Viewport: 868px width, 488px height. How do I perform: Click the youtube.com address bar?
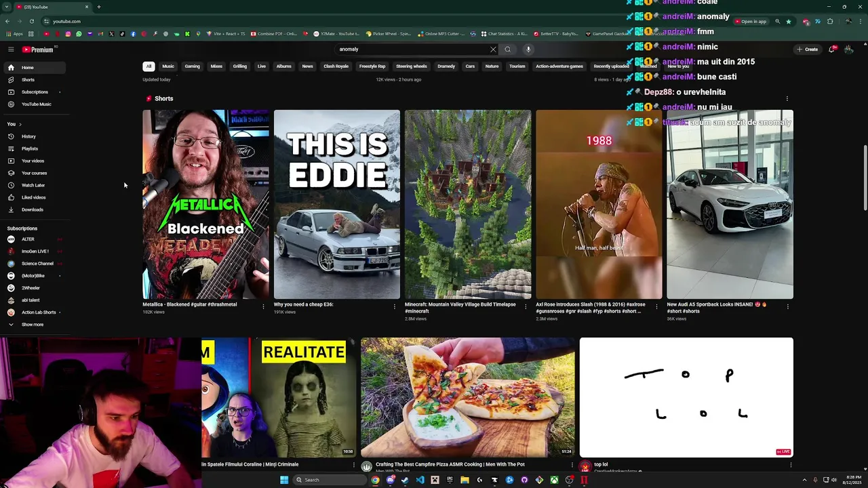tap(387, 22)
